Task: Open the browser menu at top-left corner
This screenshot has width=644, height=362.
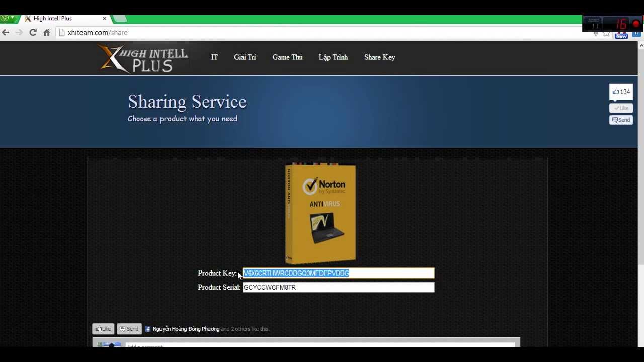Action: click(7, 18)
